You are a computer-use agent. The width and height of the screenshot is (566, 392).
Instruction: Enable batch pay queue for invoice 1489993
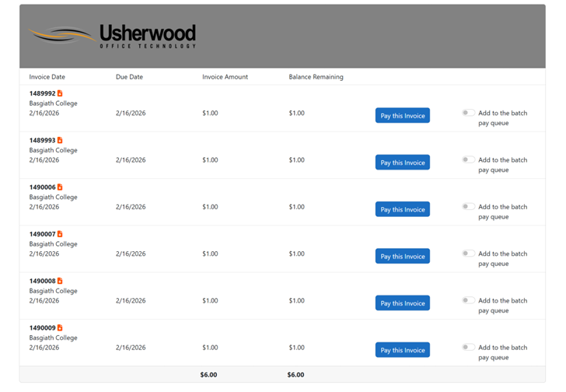coord(468,159)
